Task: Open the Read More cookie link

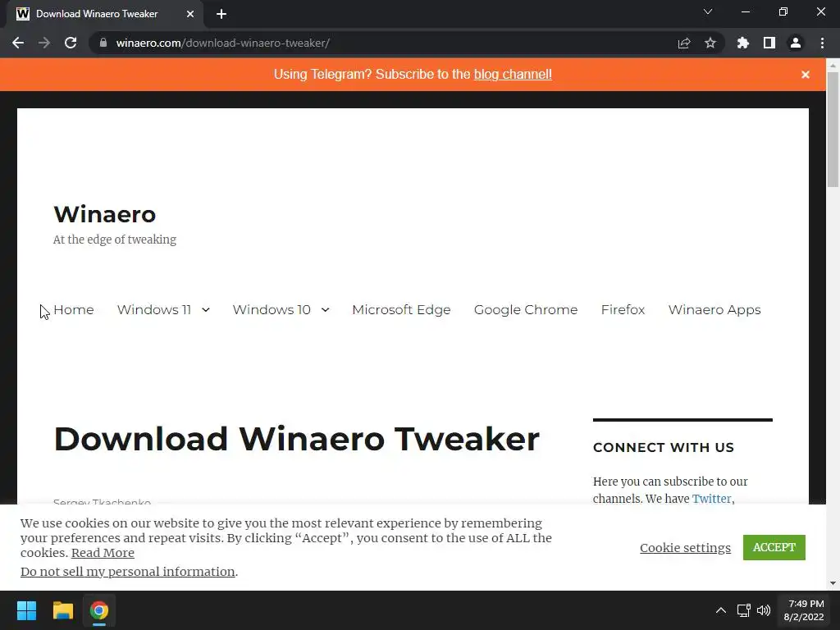Action: coord(103,553)
